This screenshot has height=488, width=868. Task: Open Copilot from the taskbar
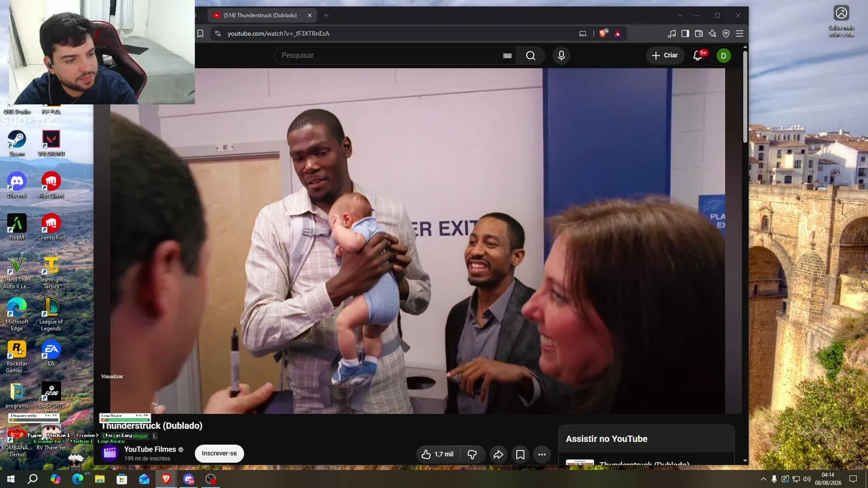55,479
